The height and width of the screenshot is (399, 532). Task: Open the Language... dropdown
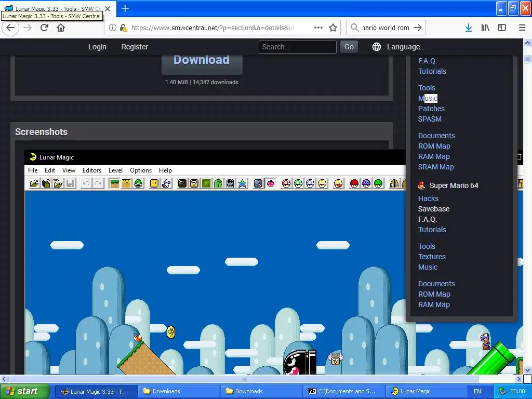tap(405, 47)
